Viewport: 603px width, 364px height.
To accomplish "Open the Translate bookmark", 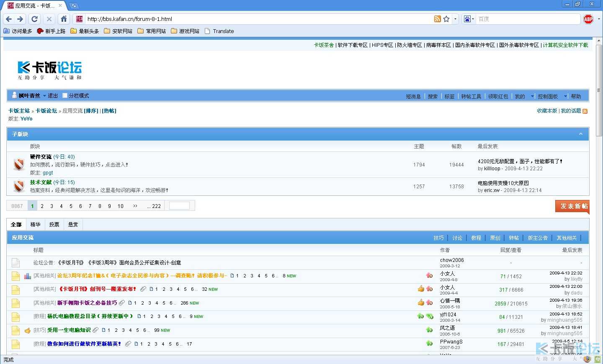I will (x=219, y=31).
